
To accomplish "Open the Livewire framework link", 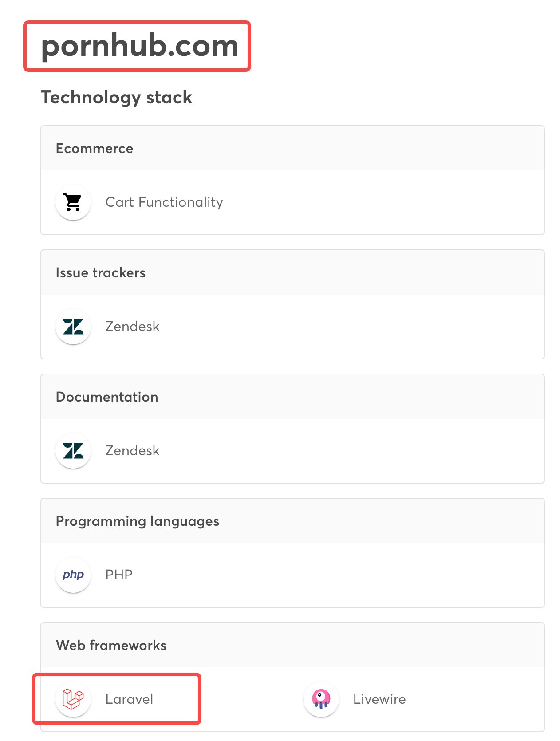I will point(379,699).
